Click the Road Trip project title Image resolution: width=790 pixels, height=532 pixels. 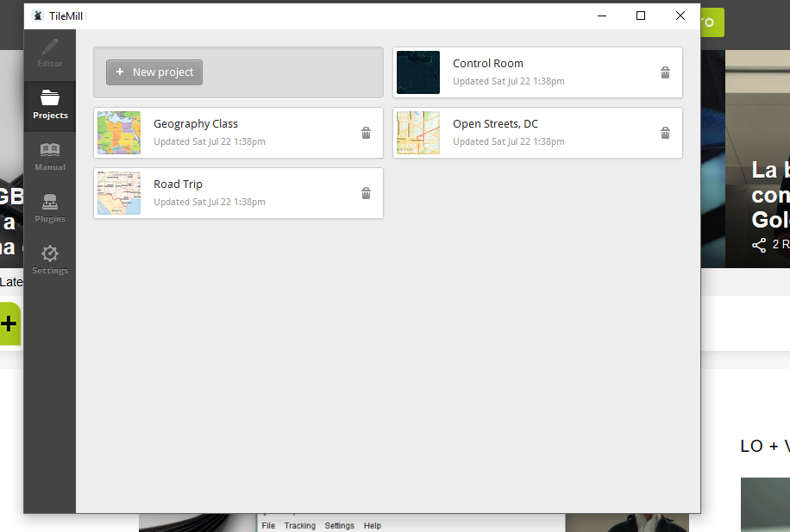(x=178, y=185)
